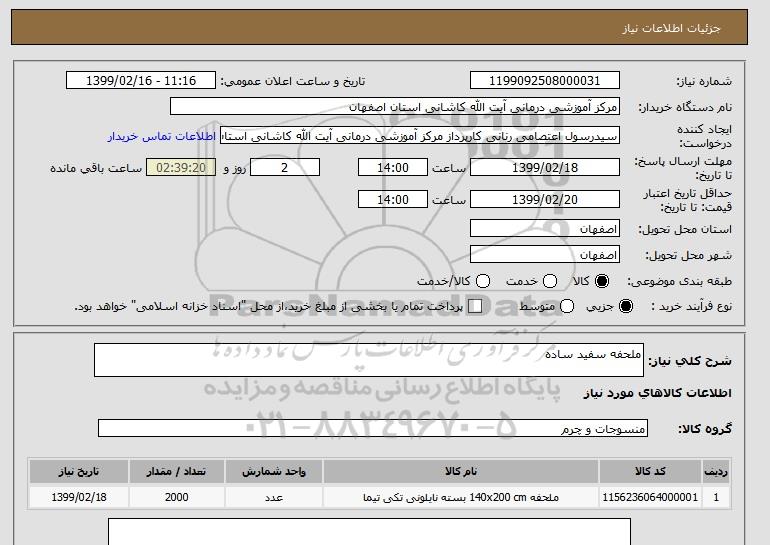Click the goods group field منسوجات و چرم
Viewport: 770px width, 545px height.
tap(373, 428)
